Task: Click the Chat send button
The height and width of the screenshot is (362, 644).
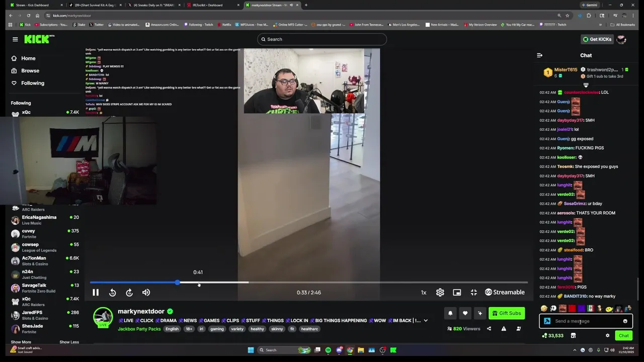Action: 623,335
